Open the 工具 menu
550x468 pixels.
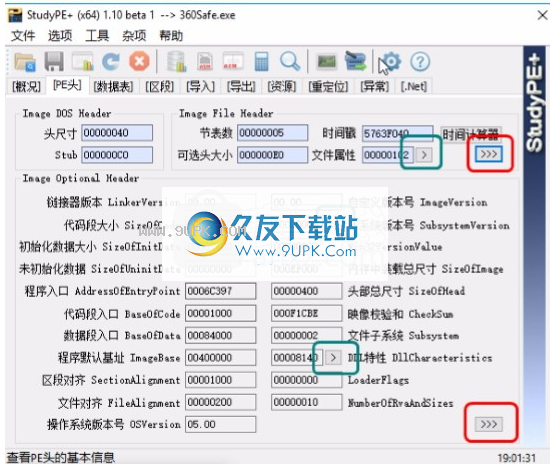(97, 36)
